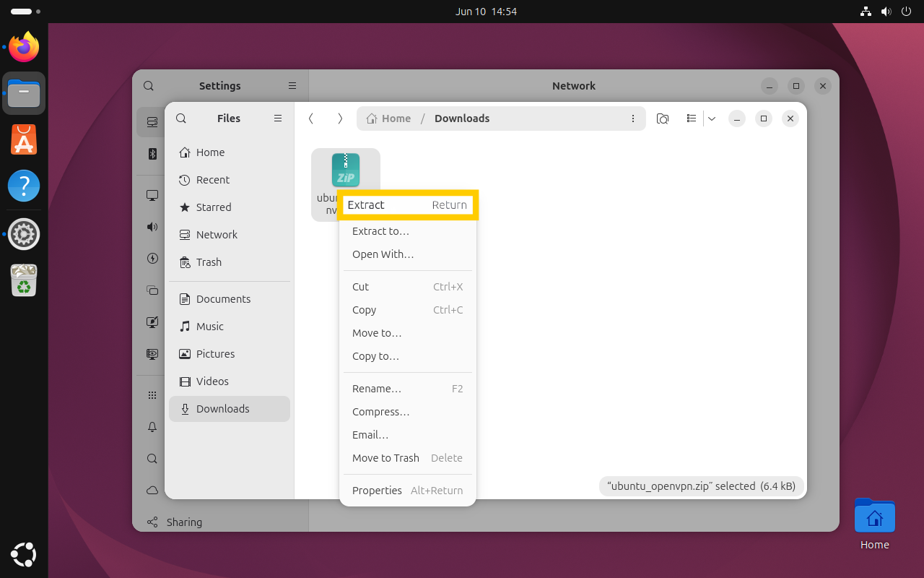
Task: Select Email… in the context menu
Action: 407,435
